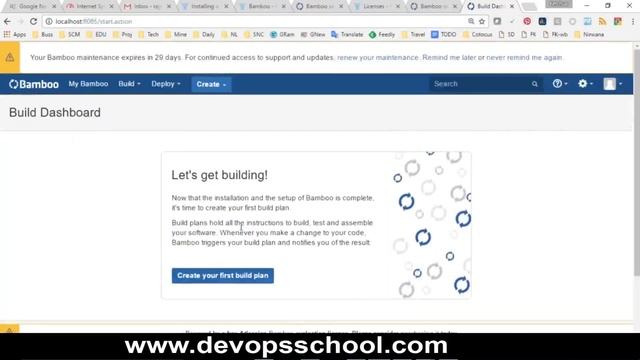The height and width of the screenshot is (360, 640).
Task: Close the Gmail Inbox tab
Action: pyautogui.click(x=169, y=6)
